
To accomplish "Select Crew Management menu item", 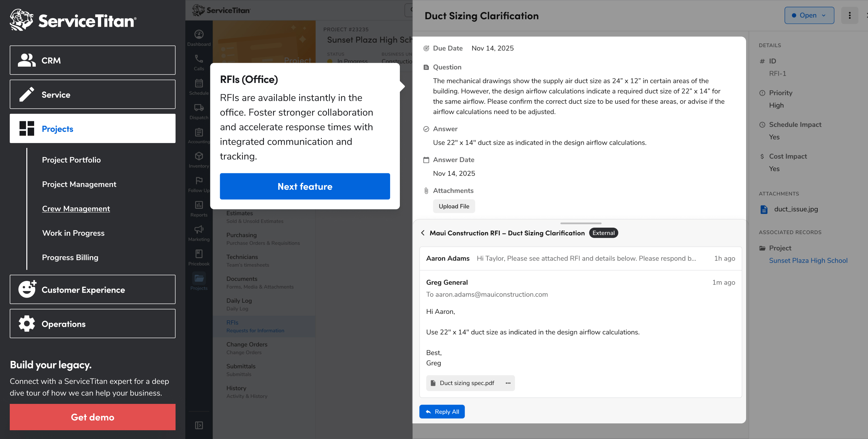I will (x=76, y=209).
